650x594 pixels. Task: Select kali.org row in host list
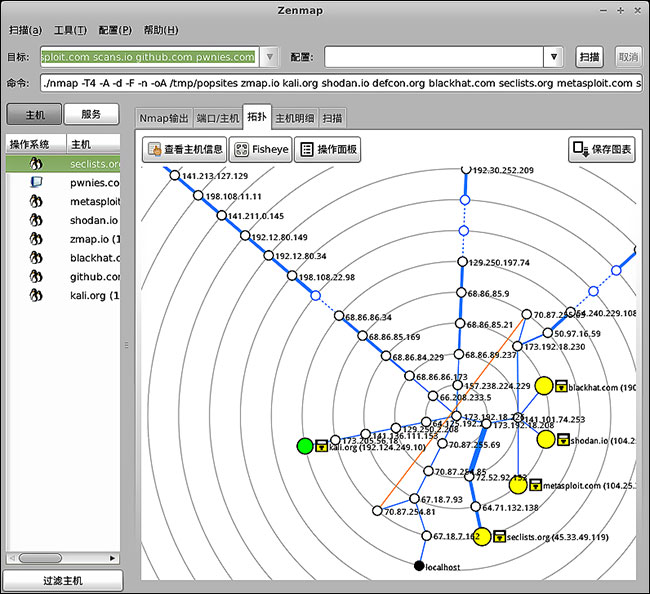[63, 296]
